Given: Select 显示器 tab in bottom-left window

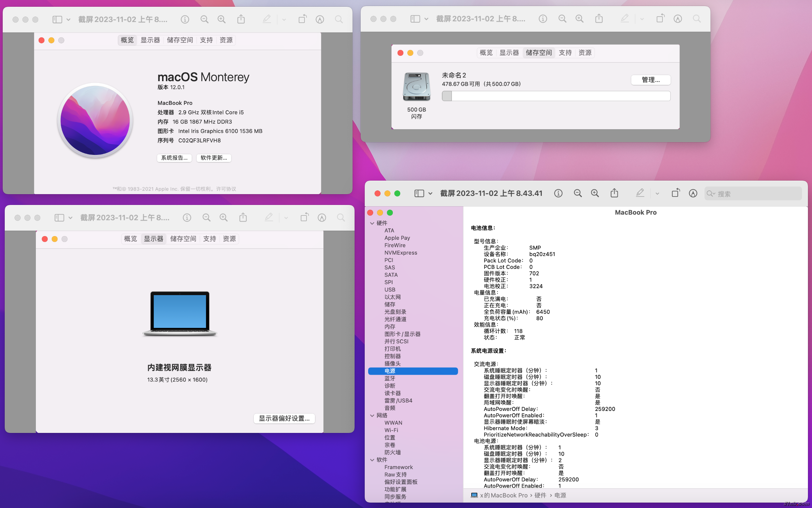Looking at the screenshot, I should point(154,238).
